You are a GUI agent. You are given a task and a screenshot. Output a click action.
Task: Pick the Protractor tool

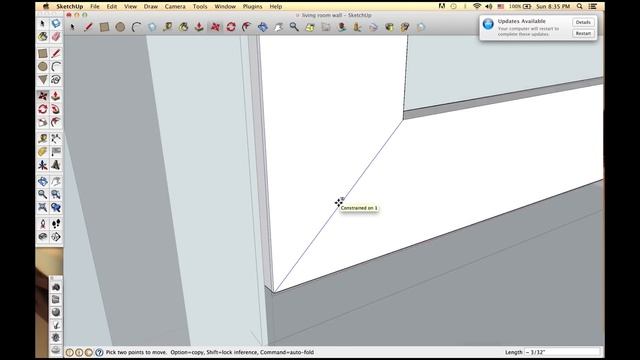[x=42, y=152]
